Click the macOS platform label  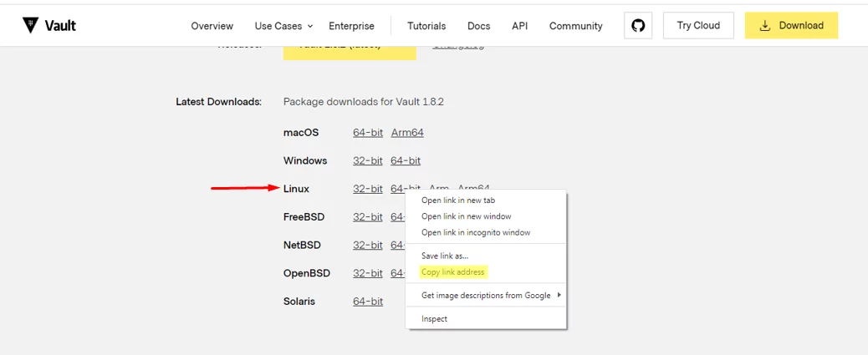point(300,133)
